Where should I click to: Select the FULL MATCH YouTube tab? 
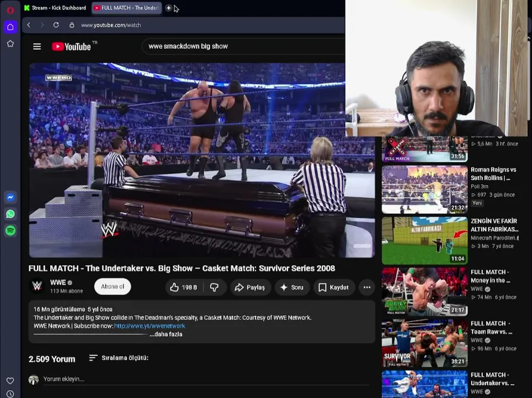click(127, 8)
